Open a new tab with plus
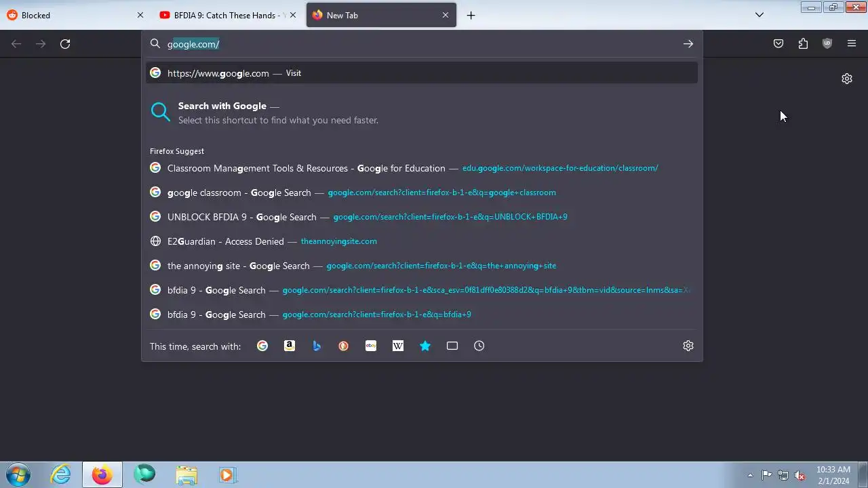 click(471, 15)
